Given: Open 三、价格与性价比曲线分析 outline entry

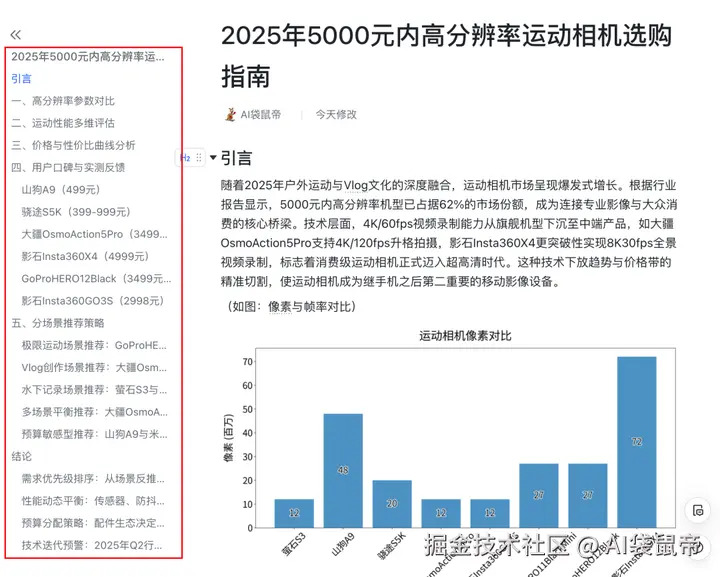Looking at the screenshot, I should (x=73, y=146).
